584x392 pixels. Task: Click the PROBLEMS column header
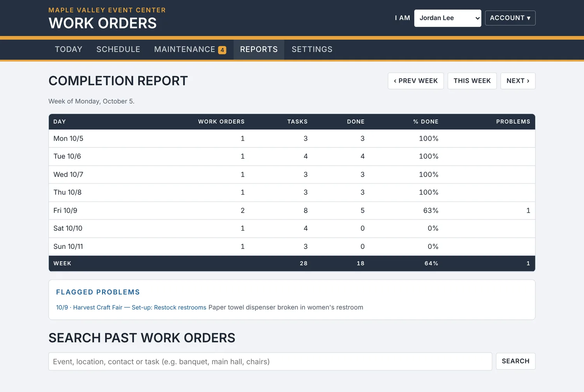click(513, 122)
